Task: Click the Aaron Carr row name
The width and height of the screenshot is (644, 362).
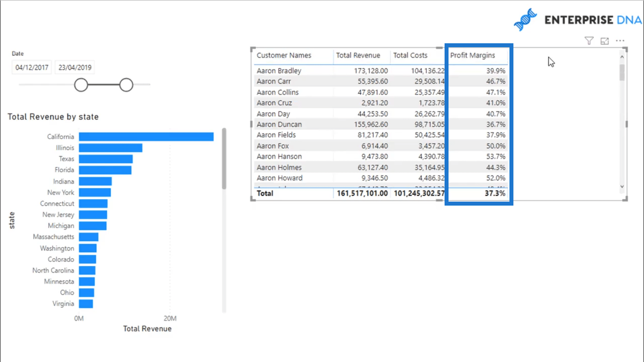Action: [274, 81]
